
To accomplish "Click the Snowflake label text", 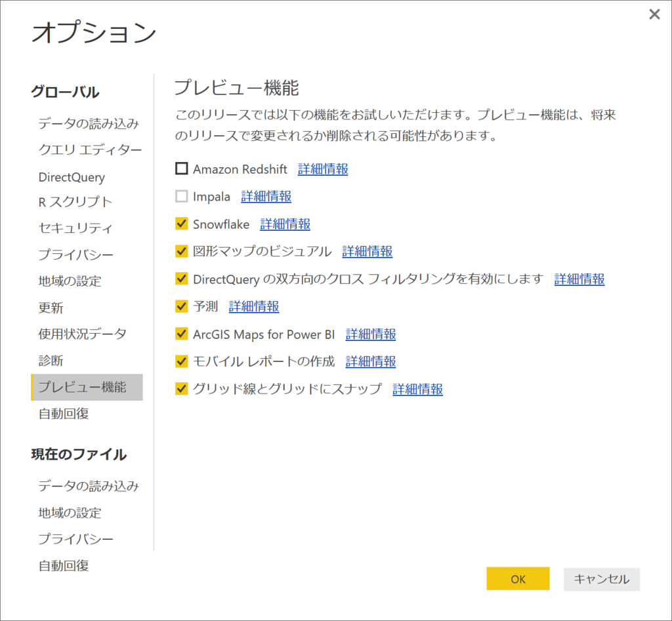I will coord(221,224).
